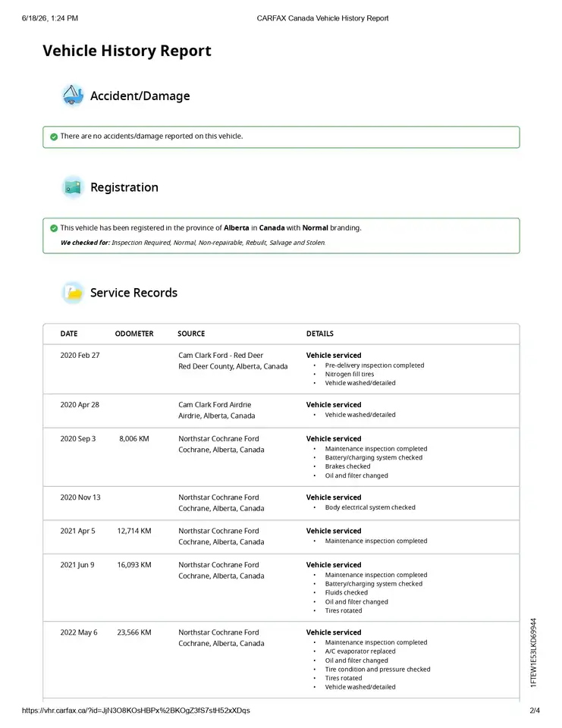562x728 pixels.
Task: Click the 8,006 KM odometer value
Action: tap(134, 438)
